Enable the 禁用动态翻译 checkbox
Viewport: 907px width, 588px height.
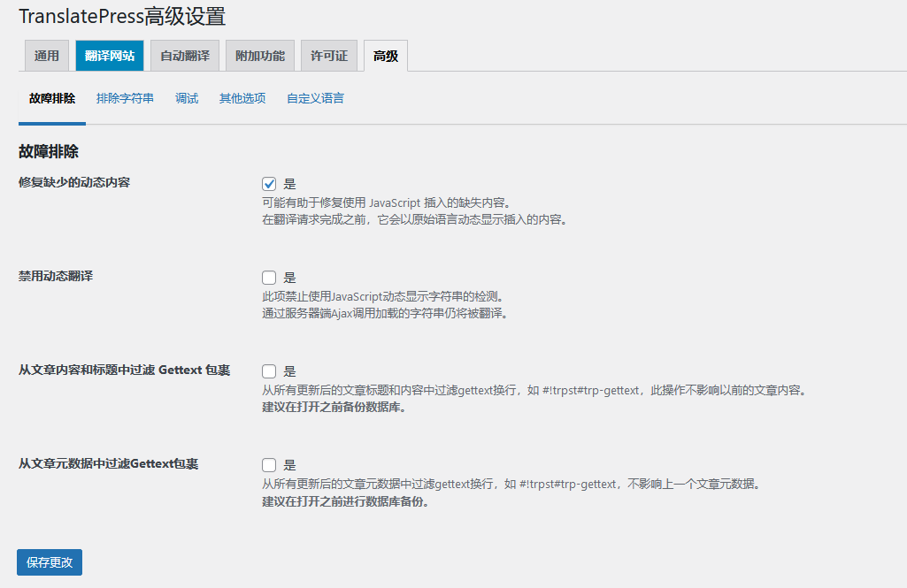268,277
